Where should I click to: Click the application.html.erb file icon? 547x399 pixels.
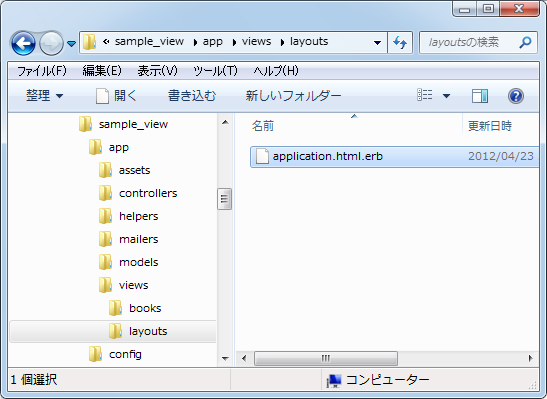click(x=262, y=156)
